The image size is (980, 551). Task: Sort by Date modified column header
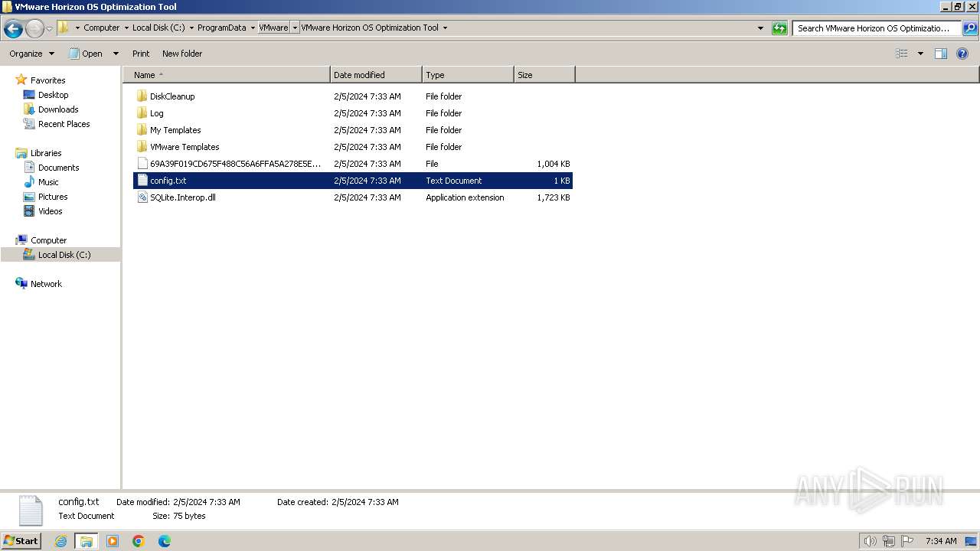376,75
